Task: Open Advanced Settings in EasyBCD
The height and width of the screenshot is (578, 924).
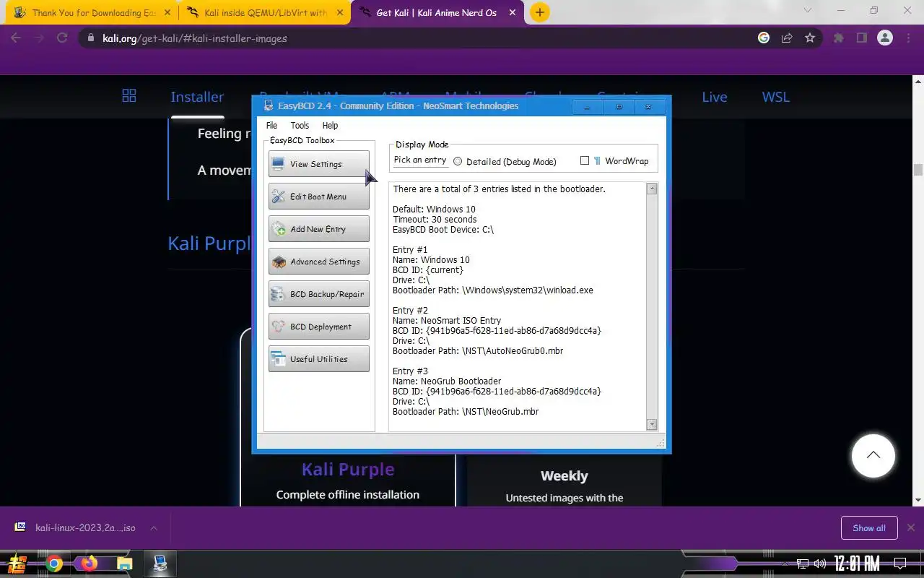Action: tap(318, 262)
